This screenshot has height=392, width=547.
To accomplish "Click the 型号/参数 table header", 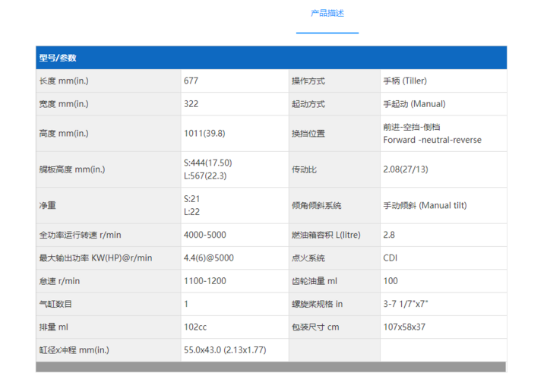I will [57, 58].
